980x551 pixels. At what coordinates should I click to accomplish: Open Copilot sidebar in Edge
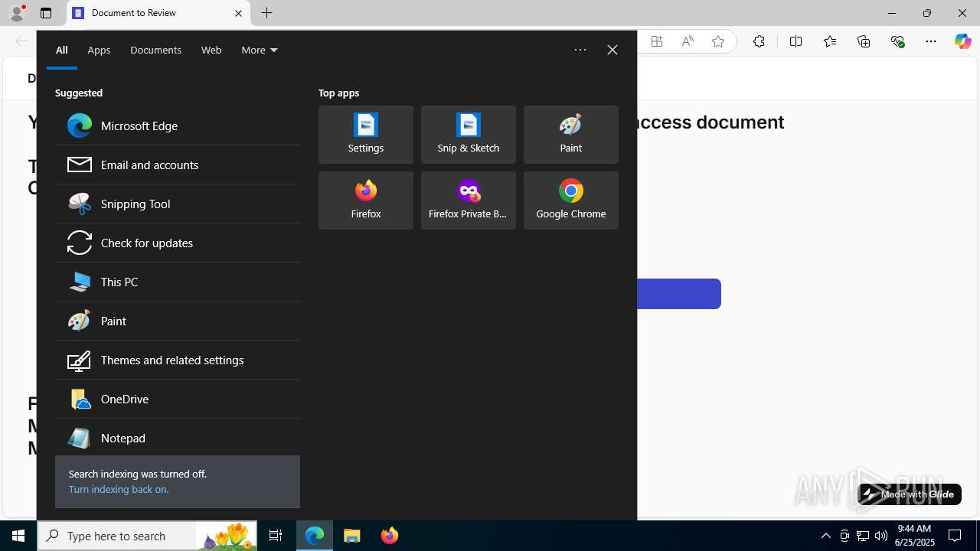coord(962,41)
